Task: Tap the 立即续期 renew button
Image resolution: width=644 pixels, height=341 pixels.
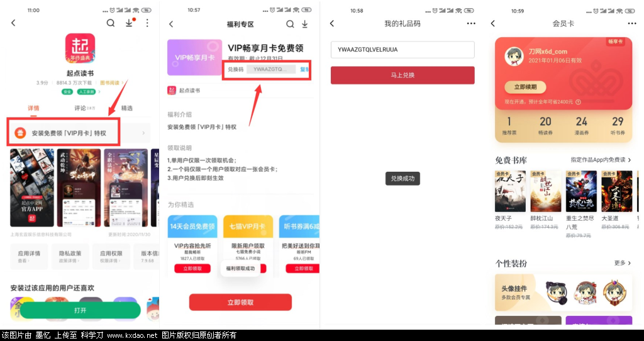Action: pyautogui.click(x=525, y=87)
